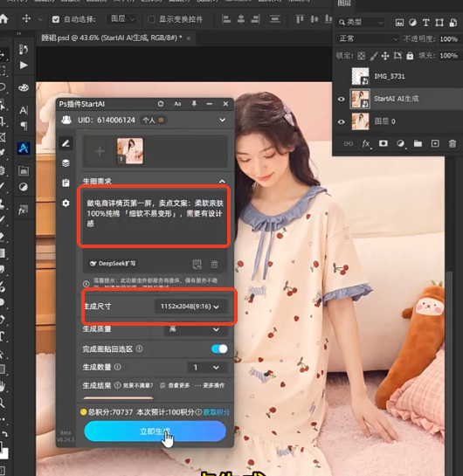
Task: Click align horizontal centers icon
Action: point(241,19)
